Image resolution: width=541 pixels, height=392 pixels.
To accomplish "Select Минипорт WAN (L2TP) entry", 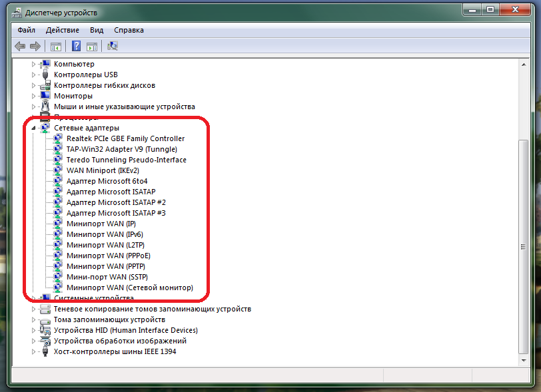I will [105, 246].
